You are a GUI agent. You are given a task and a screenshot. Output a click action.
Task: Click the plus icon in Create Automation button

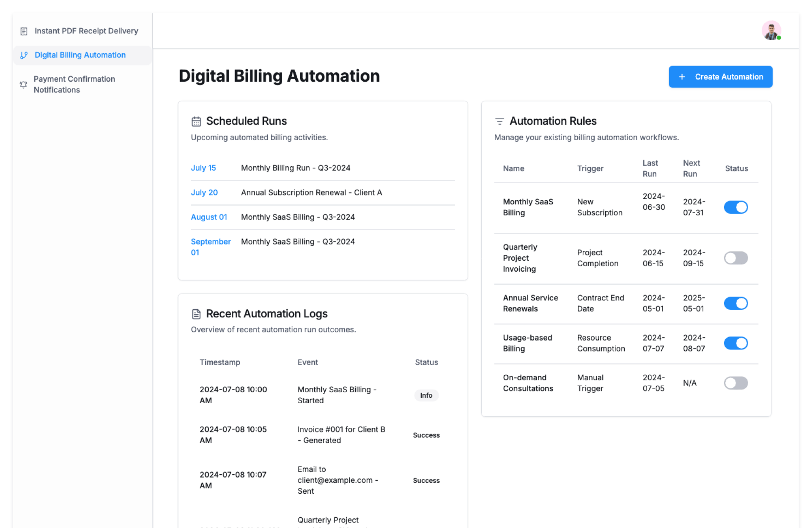[682, 77]
